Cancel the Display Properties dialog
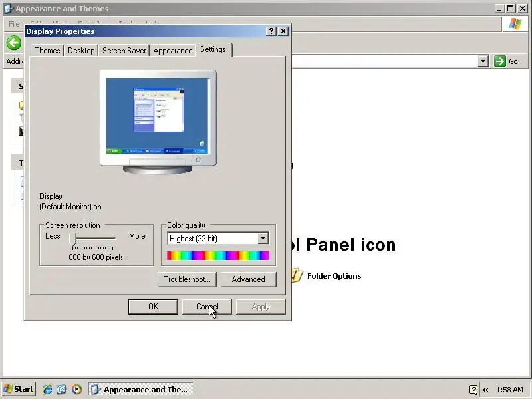The width and height of the screenshot is (532, 399). coord(207,307)
